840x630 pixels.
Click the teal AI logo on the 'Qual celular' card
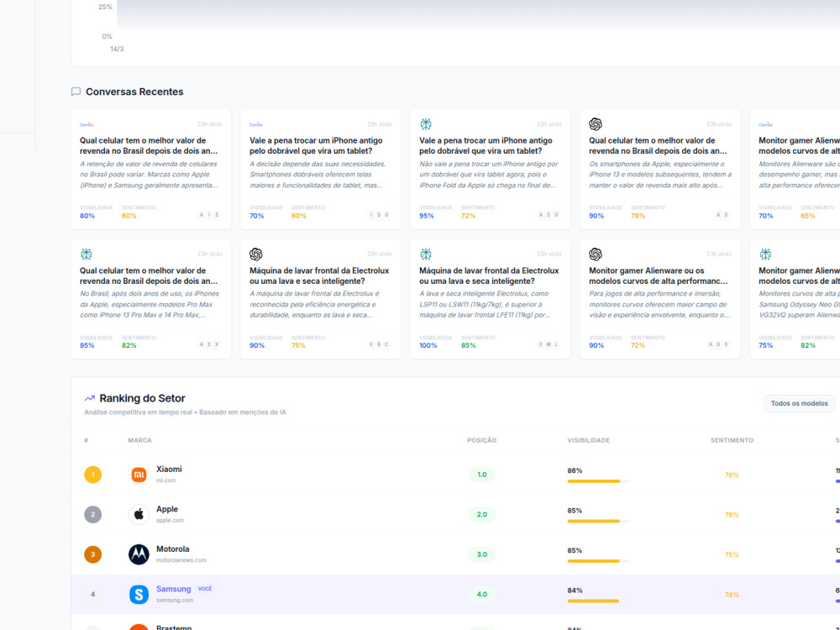87,254
